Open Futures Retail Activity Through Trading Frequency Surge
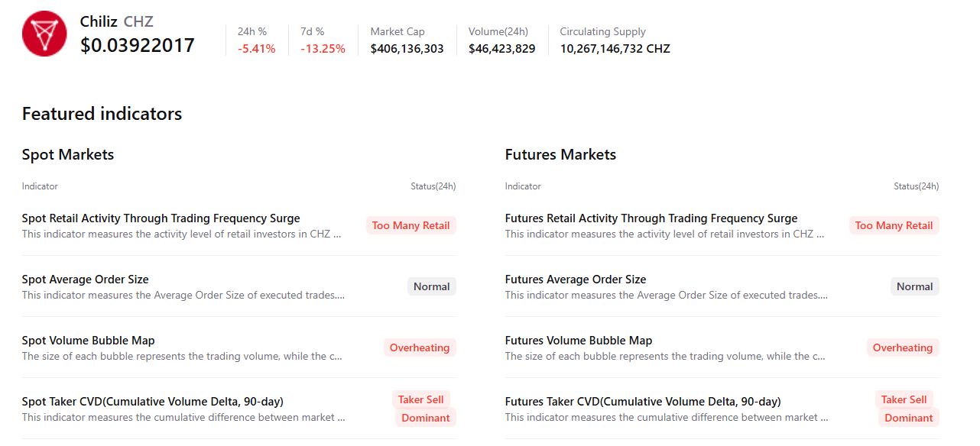Image resolution: width=980 pixels, height=446 pixels. point(651,218)
